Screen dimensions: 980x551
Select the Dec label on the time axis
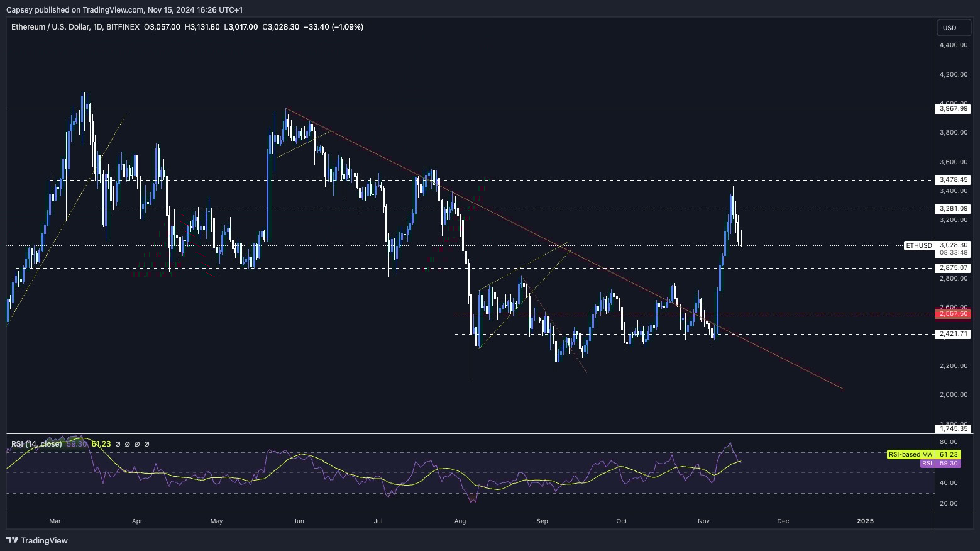(783, 521)
